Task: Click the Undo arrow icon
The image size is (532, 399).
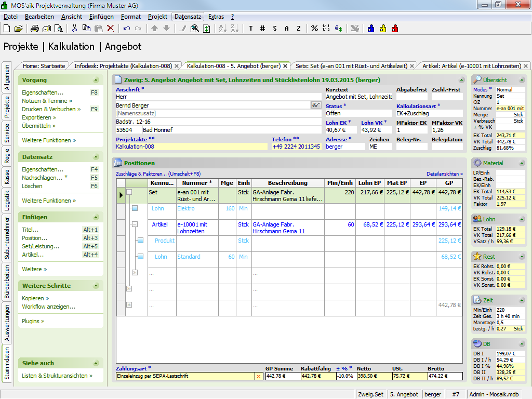Action: 127,29
